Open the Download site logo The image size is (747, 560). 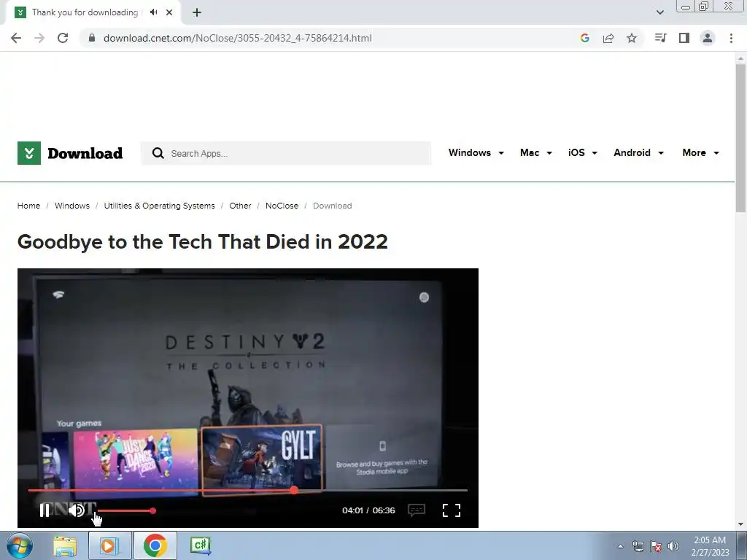click(70, 153)
